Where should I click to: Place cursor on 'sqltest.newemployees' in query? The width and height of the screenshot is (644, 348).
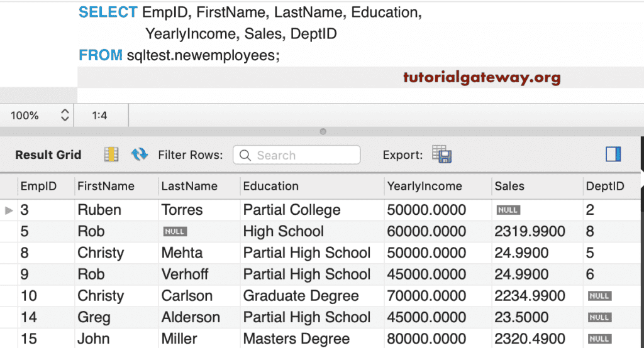pyautogui.click(x=201, y=55)
